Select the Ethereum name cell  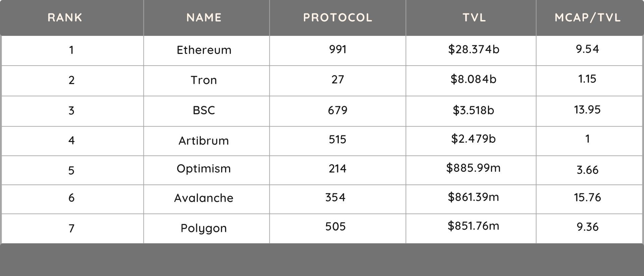pos(204,50)
